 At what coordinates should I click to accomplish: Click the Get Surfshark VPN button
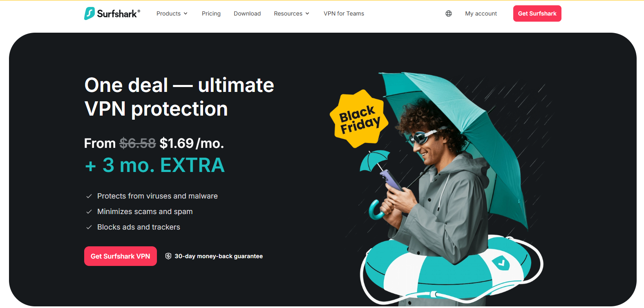[x=121, y=256]
